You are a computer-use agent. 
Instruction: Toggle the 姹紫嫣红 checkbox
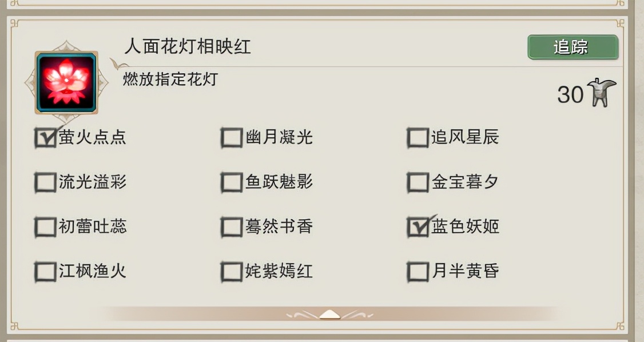click(x=232, y=271)
